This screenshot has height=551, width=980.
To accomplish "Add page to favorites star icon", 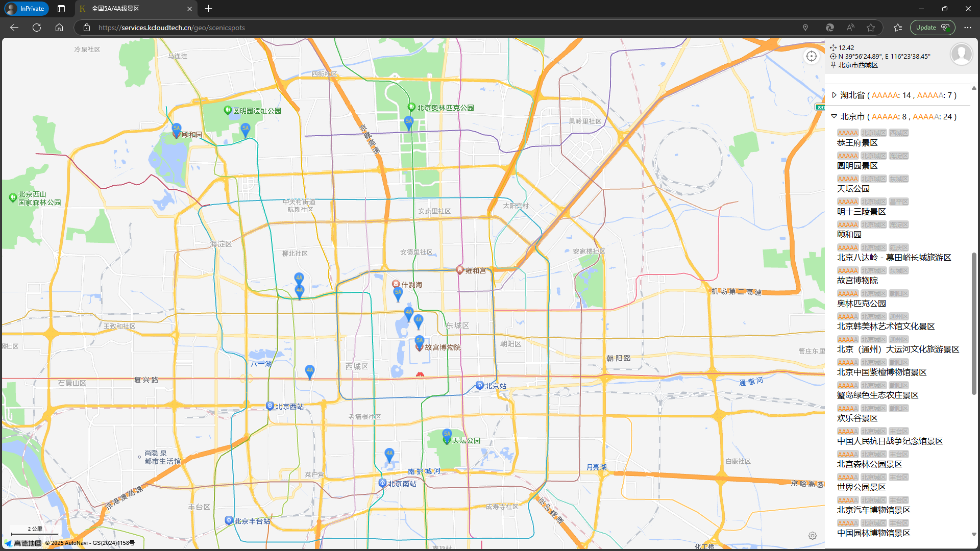I will pyautogui.click(x=871, y=28).
